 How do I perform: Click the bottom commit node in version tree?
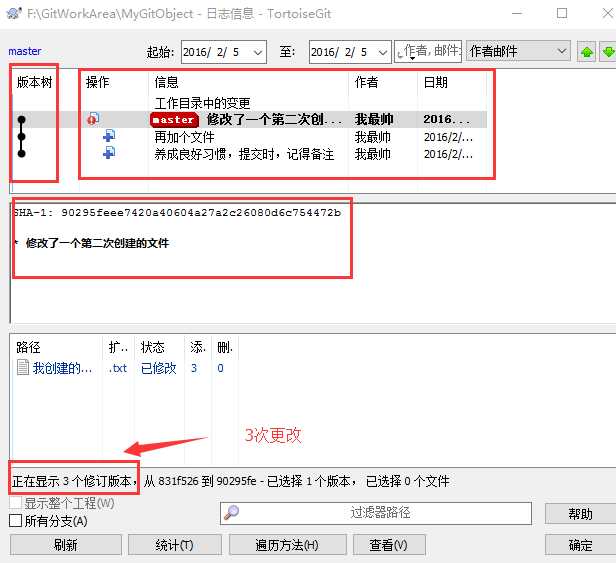tap(22, 154)
